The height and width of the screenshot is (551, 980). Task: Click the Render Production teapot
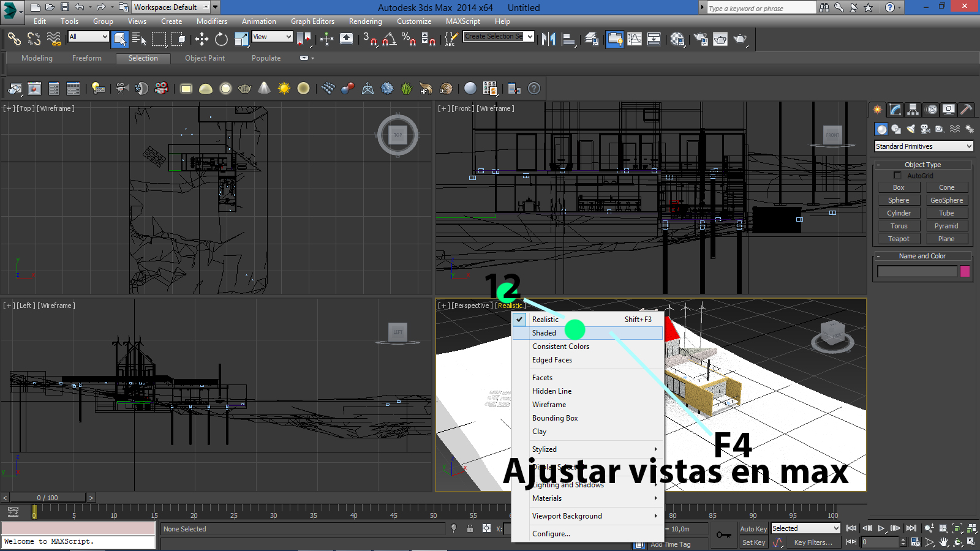[740, 39]
